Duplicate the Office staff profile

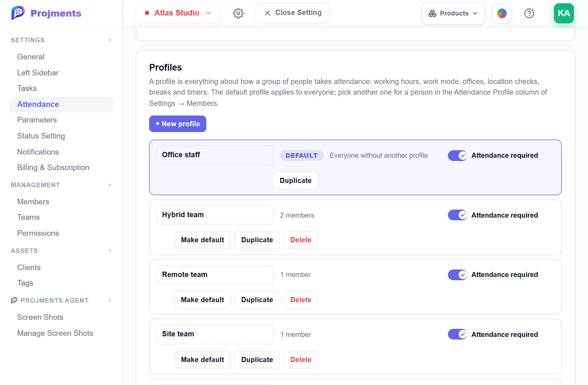click(295, 180)
